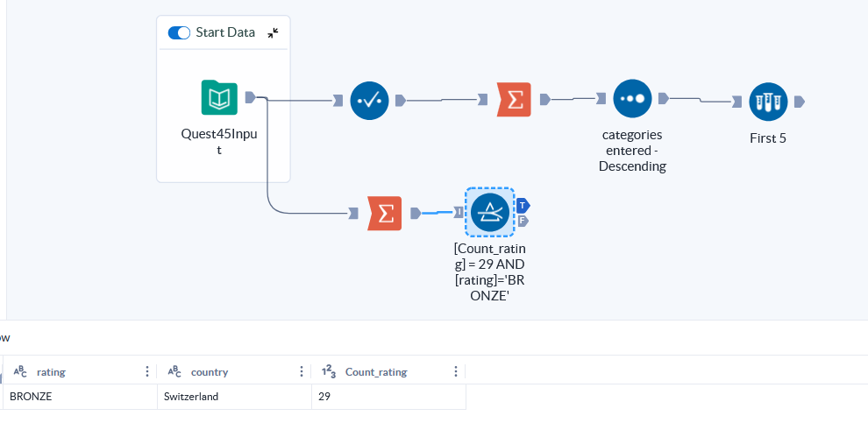Click the Count_rating column header
The width and height of the screenshot is (868, 423).
tap(376, 371)
